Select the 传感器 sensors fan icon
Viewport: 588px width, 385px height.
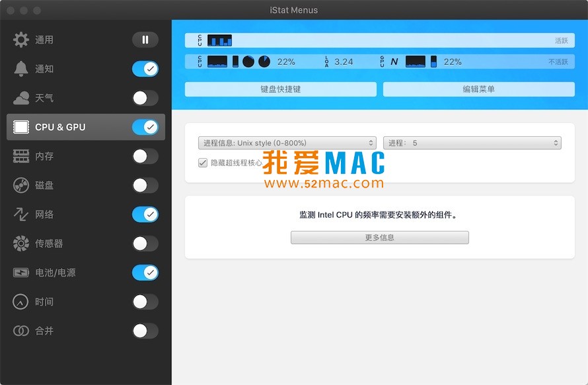[21, 243]
